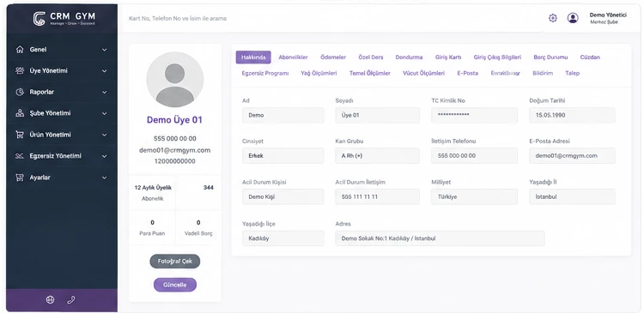Open the Bildirim tab
The height and width of the screenshot is (313, 644).
(543, 74)
